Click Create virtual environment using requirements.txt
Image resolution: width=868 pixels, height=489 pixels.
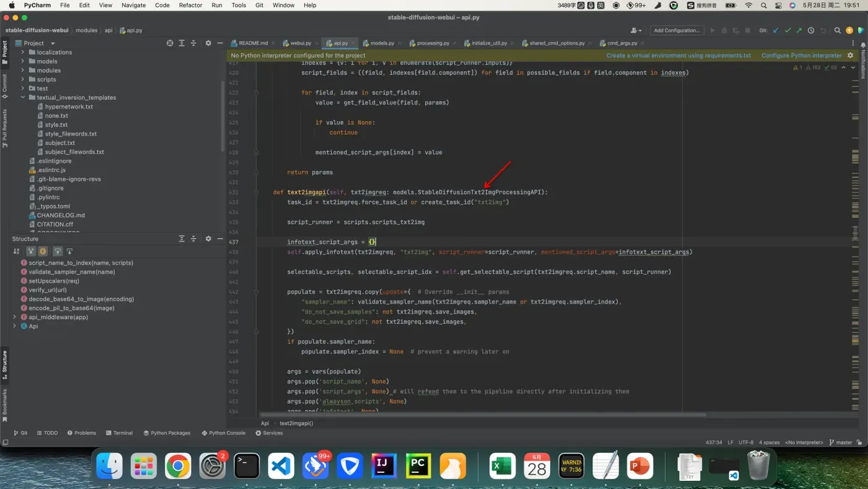[x=678, y=55]
